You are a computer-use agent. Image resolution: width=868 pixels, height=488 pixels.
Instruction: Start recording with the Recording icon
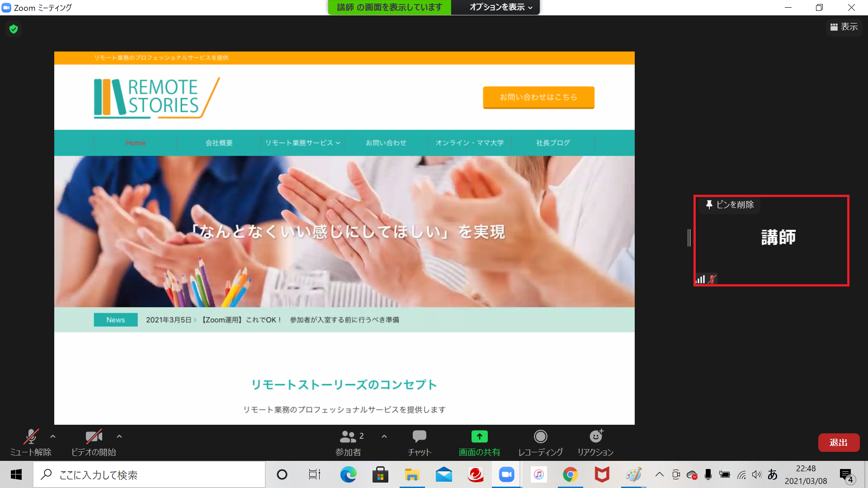pyautogui.click(x=540, y=437)
